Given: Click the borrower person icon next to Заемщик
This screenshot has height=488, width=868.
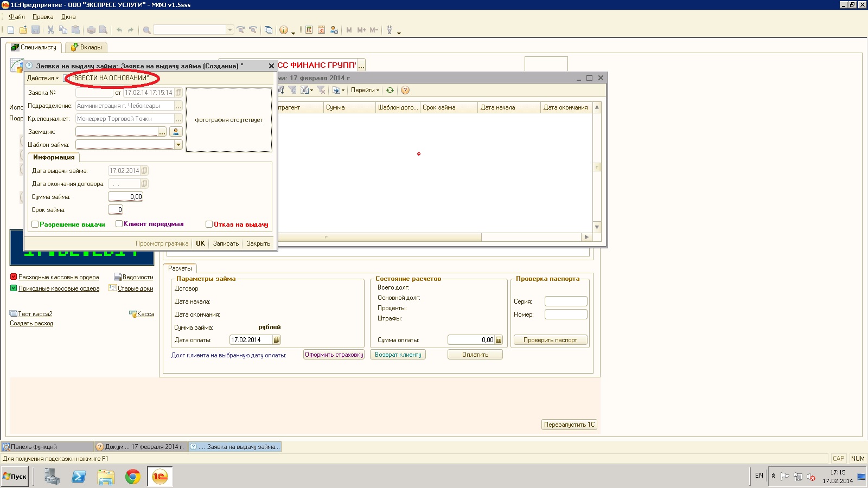Looking at the screenshot, I should tap(176, 132).
